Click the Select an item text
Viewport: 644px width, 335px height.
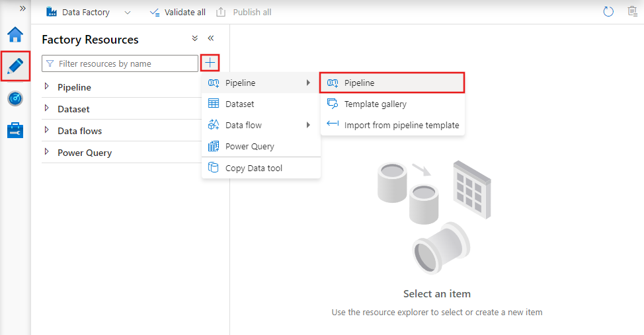coord(437,294)
